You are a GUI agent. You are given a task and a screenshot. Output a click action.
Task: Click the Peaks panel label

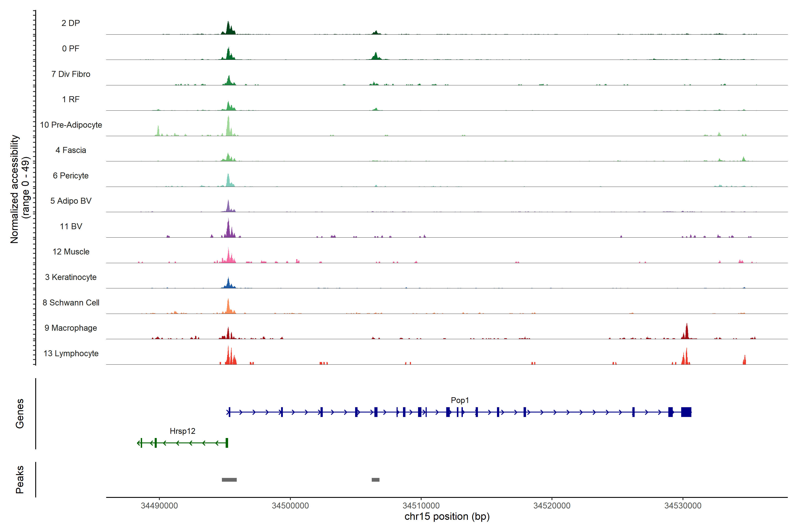pyautogui.click(x=20, y=479)
